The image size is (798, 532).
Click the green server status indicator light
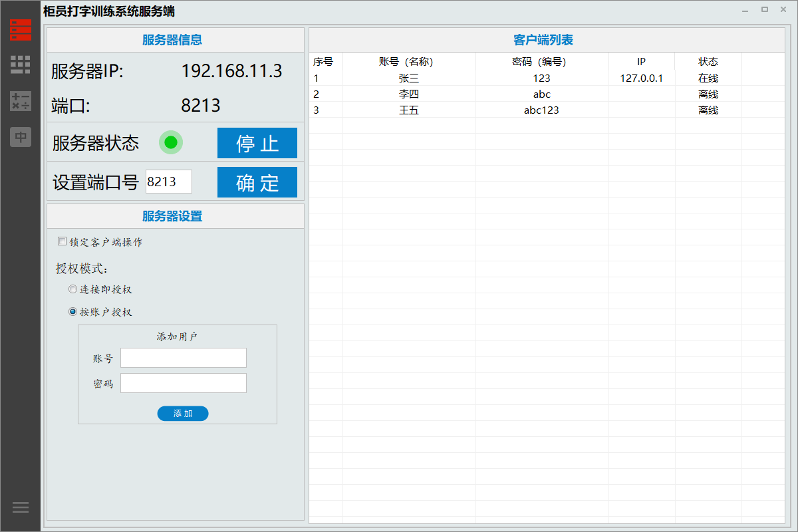tap(171, 142)
